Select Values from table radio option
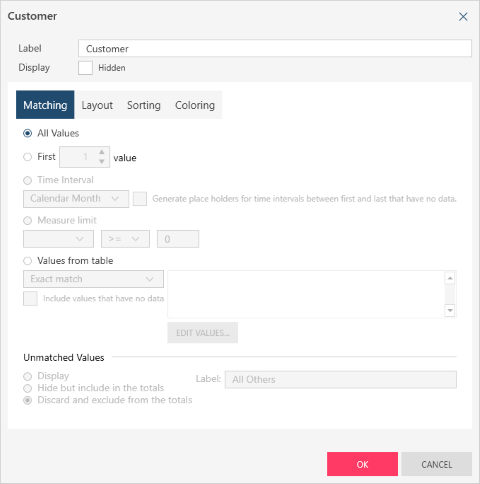This screenshot has width=480, height=484. coord(28,261)
